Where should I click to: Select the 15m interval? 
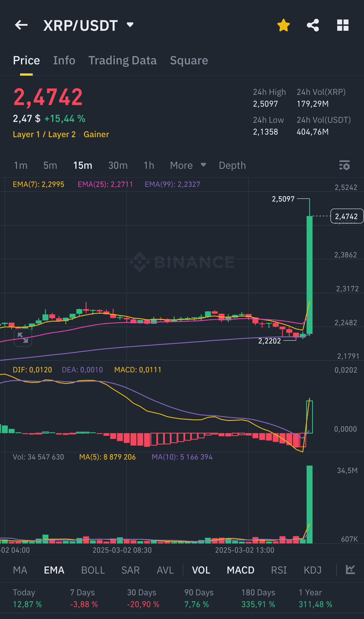click(83, 165)
